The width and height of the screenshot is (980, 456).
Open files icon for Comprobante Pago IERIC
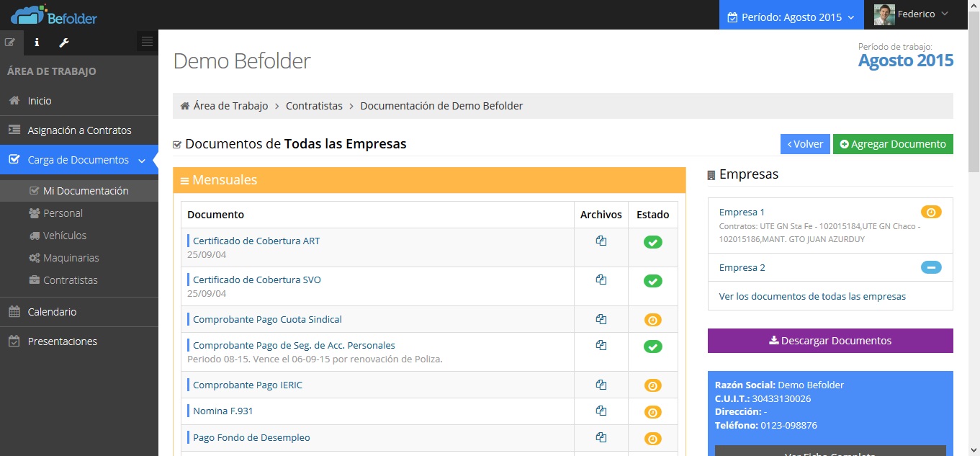point(601,385)
